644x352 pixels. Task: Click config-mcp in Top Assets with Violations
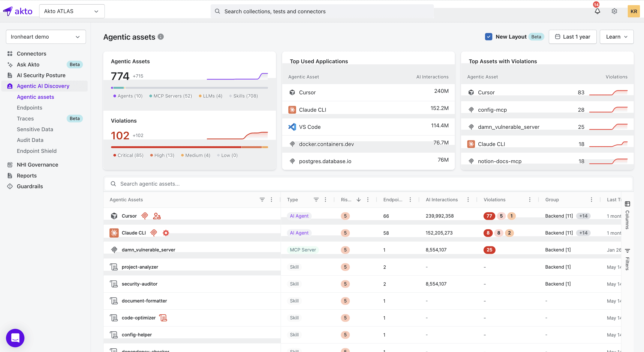(x=492, y=110)
